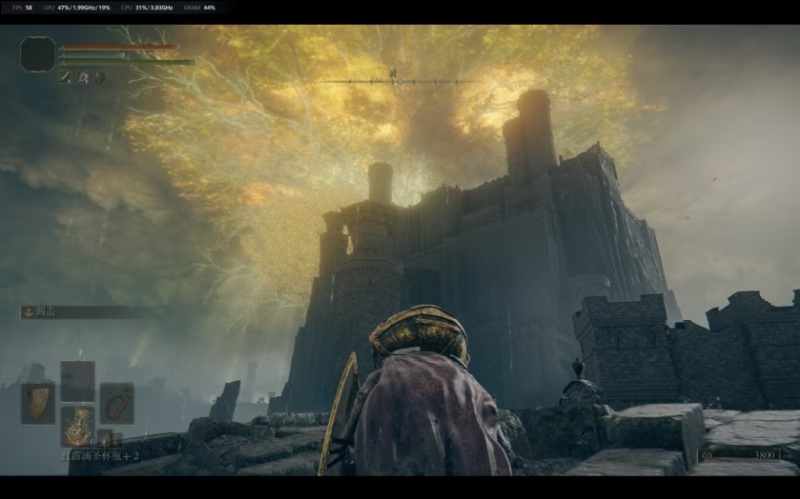Viewport: 800px width, 499px height.
Task: Click the '红露滴圣杯瓶+2' item name label
Action: pos(99,456)
